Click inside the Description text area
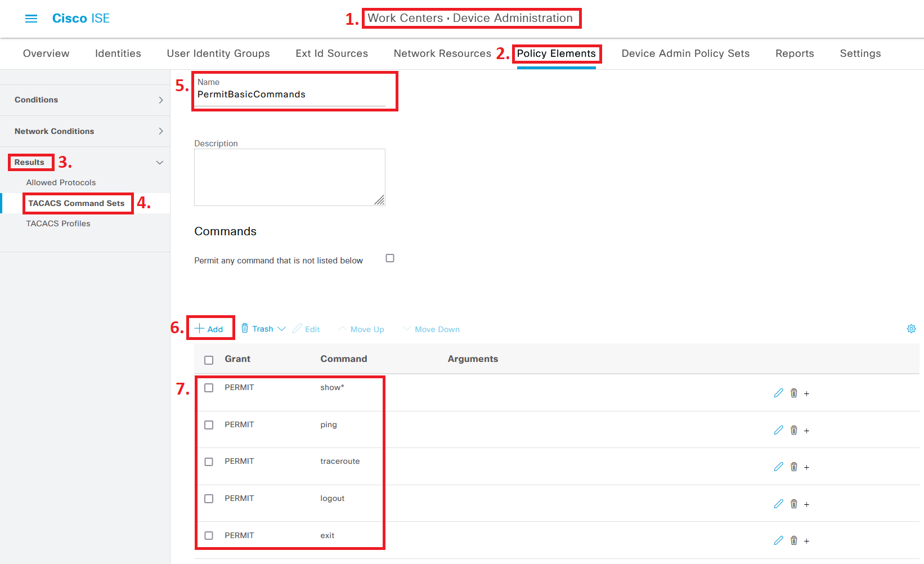924x564 pixels. coord(289,177)
